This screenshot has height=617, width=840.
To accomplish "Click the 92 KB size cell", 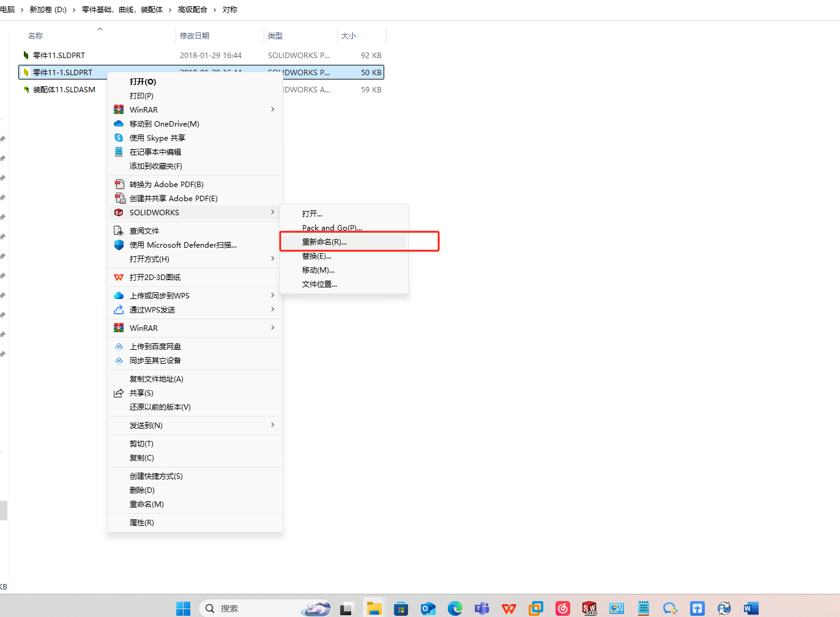I will (371, 55).
